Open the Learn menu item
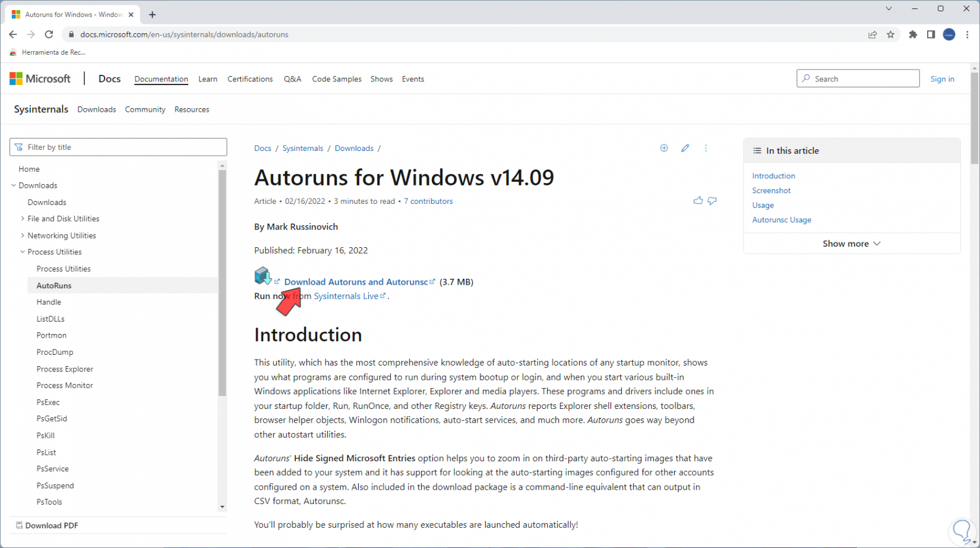Image resolution: width=980 pixels, height=548 pixels. pos(208,79)
